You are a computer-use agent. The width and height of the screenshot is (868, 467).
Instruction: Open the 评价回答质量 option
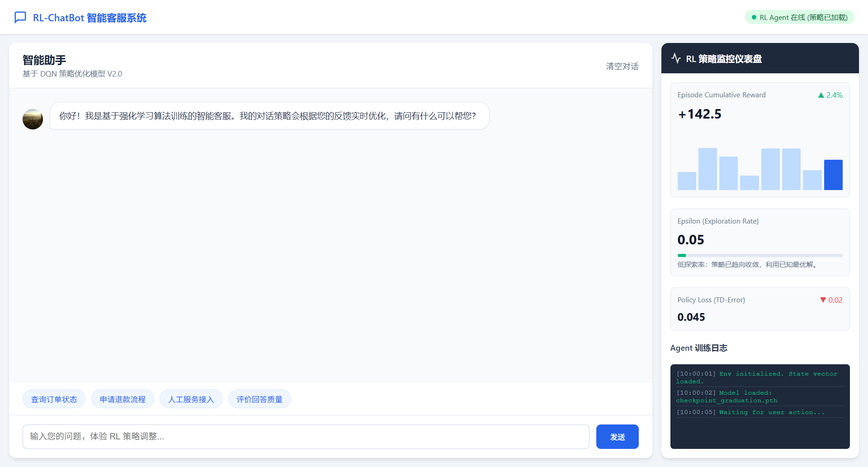click(259, 399)
